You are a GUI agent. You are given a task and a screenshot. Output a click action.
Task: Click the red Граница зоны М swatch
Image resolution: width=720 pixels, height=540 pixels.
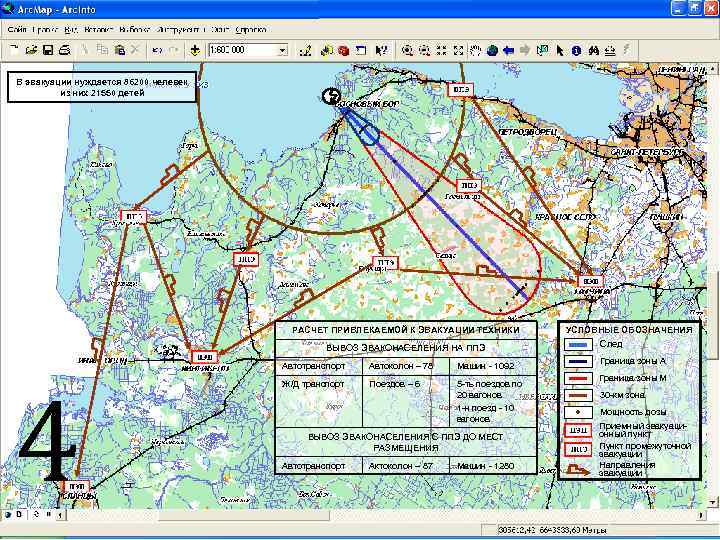coord(578,379)
